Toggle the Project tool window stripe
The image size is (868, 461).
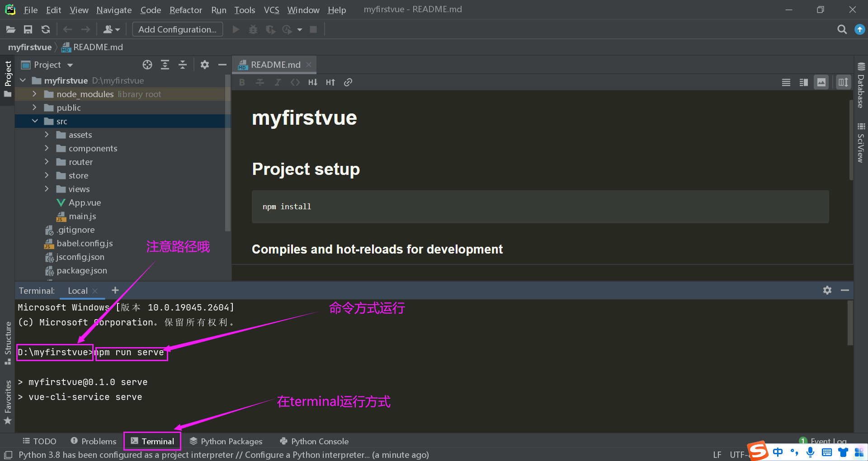click(x=8, y=80)
